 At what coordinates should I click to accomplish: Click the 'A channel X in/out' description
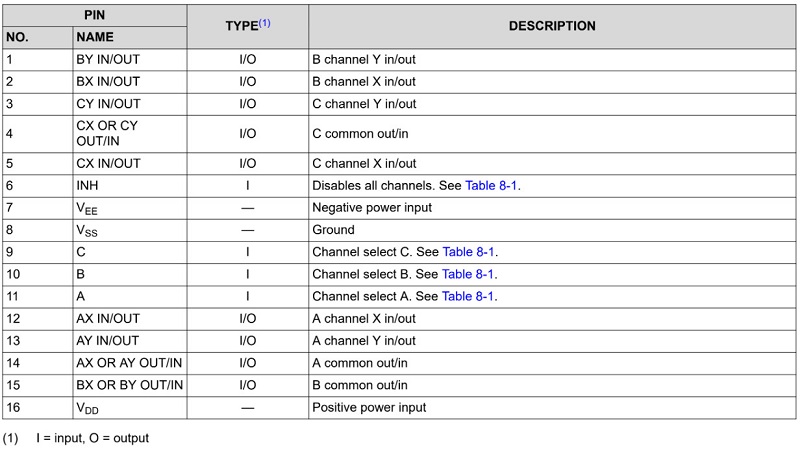point(364,319)
